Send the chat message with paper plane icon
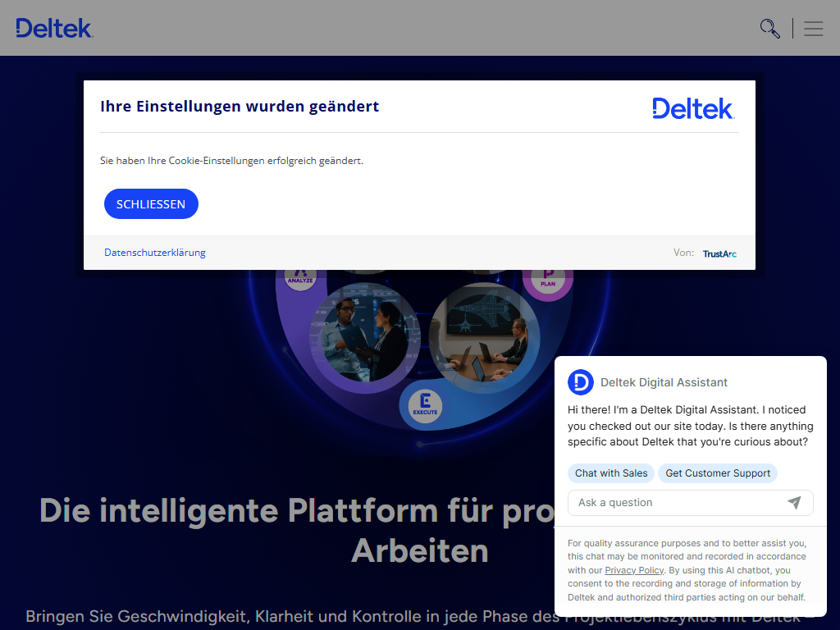This screenshot has height=630, width=840. 794,503
